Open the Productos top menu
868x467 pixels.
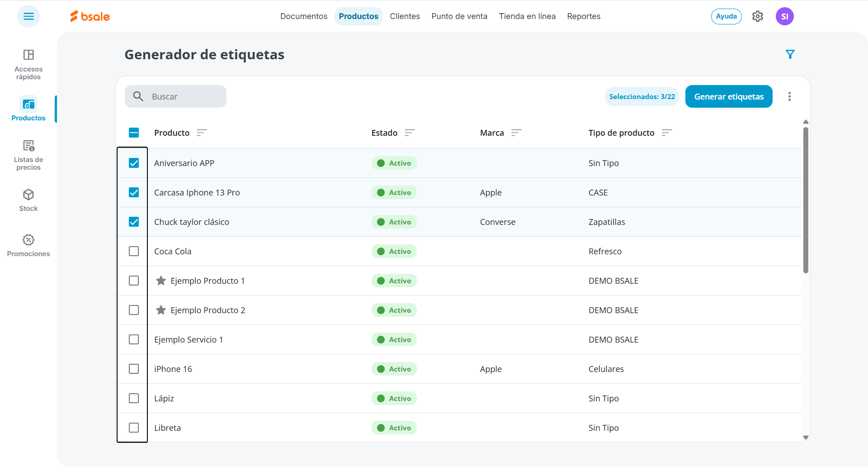pyautogui.click(x=359, y=16)
